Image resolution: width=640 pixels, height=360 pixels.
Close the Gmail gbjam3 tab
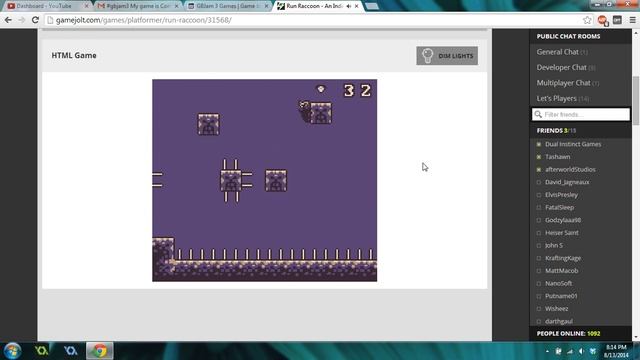coord(176,6)
